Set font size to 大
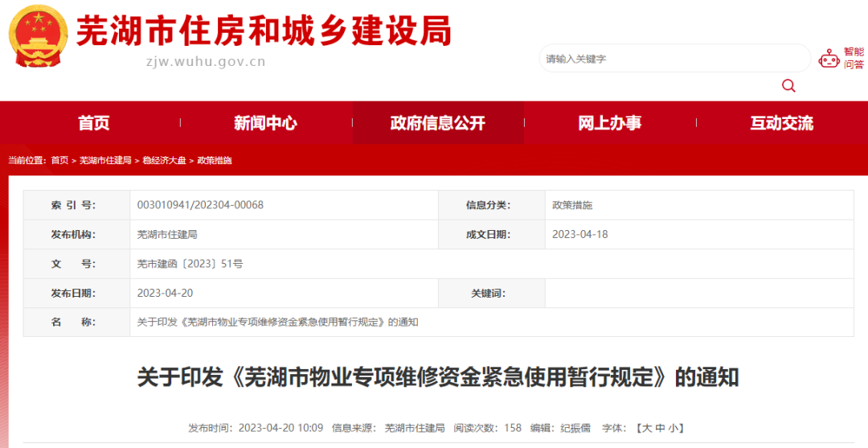Viewport: 868px width, 448px height. point(646,428)
